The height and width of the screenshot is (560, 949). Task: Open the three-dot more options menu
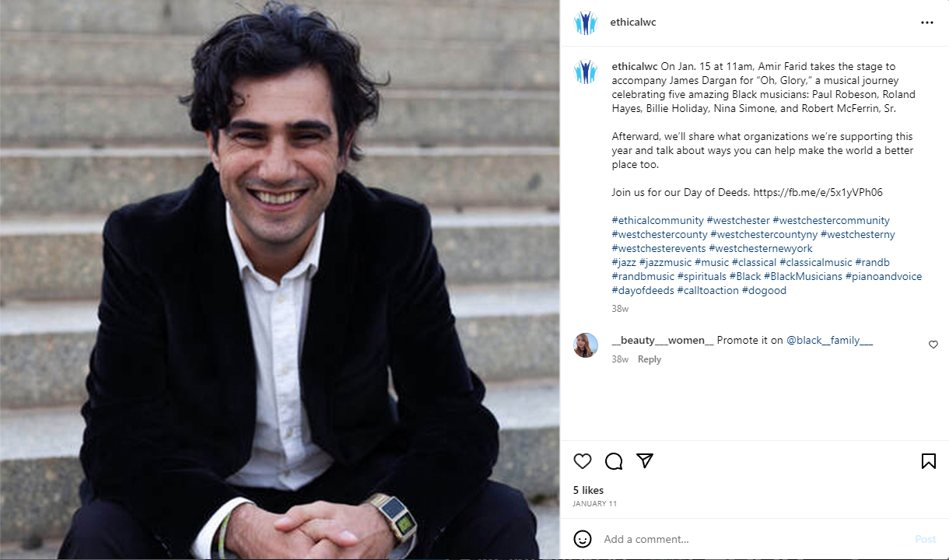tap(926, 23)
